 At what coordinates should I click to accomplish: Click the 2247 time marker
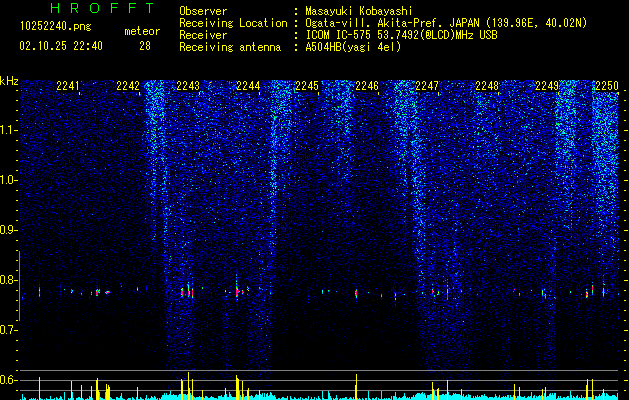pyautogui.click(x=427, y=86)
